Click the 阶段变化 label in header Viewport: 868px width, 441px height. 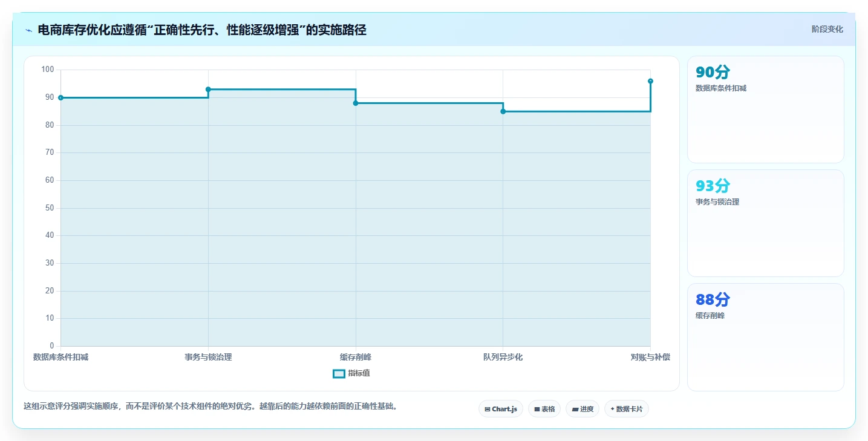(827, 30)
